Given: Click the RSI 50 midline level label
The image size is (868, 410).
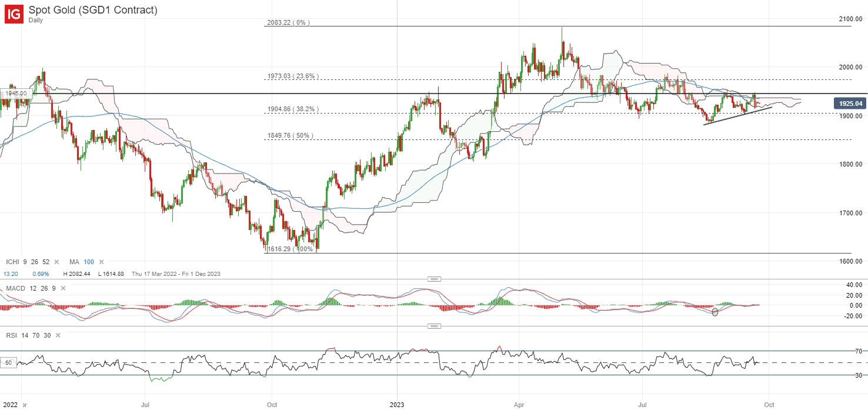Looking at the screenshot, I should [x=9, y=364].
